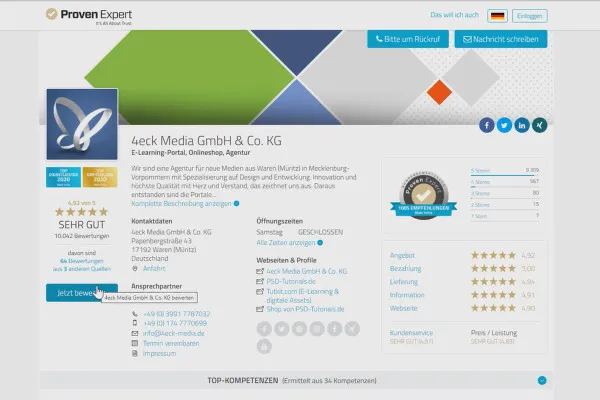Expand Komplette Beschreibung anzeigen
The image size is (600, 400).
pos(185,203)
